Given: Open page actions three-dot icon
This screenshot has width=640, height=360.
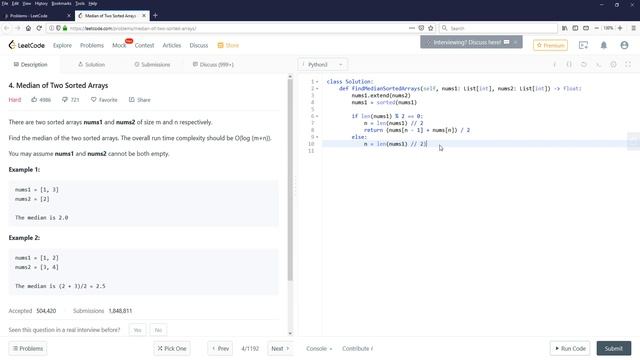Looking at the screenshot, I should [412, 28].
